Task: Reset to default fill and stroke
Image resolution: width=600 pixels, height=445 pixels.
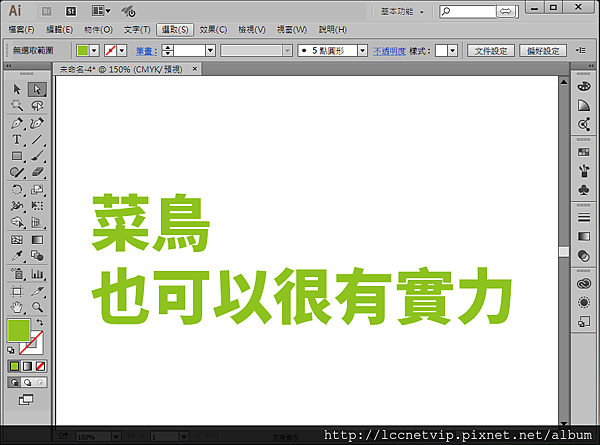Action: coord(11,350)
